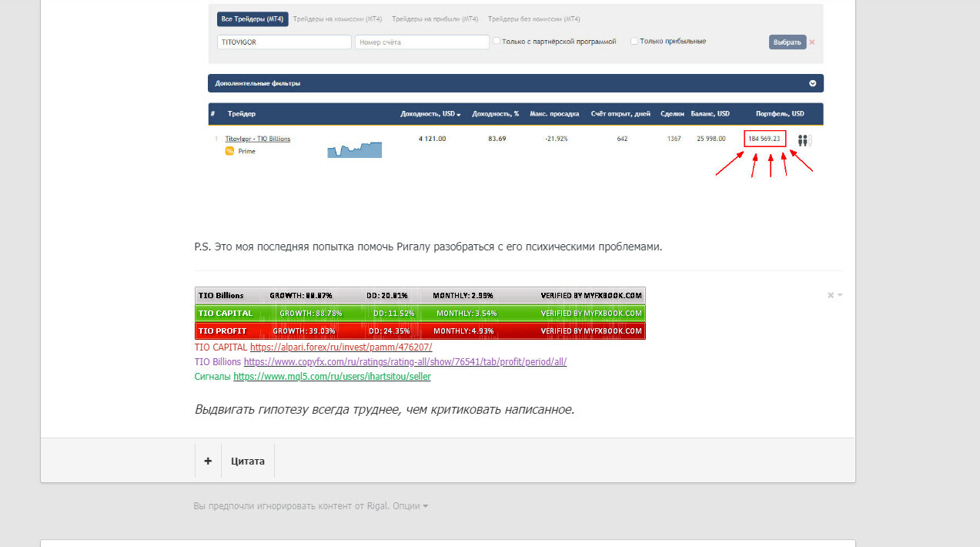980x547 pixels.
Task: Click the 1367 trades value
Action: coord(674,139)
